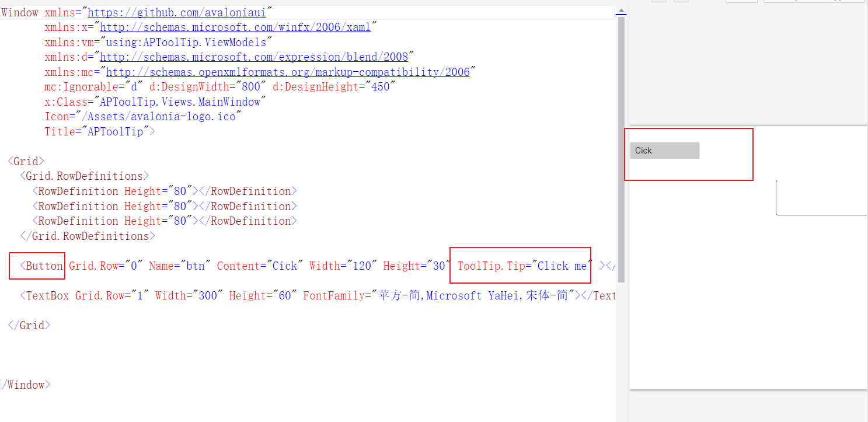The height and width of the screenshot is (422, 868).
Task: Select the Name="btn" attribute text
Action: [x=180, y=266]
